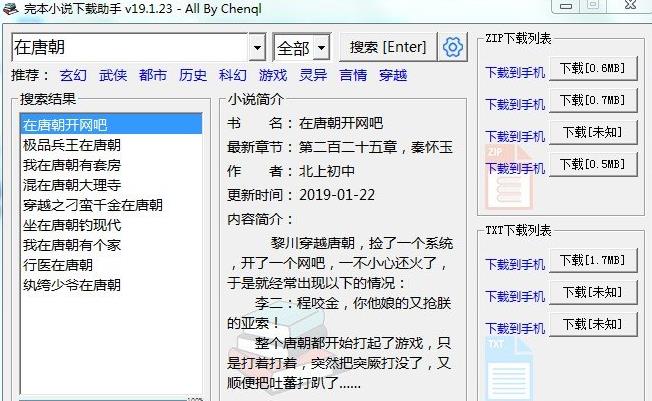Select the 游戏 recommended genre

(x=273, y=75)
